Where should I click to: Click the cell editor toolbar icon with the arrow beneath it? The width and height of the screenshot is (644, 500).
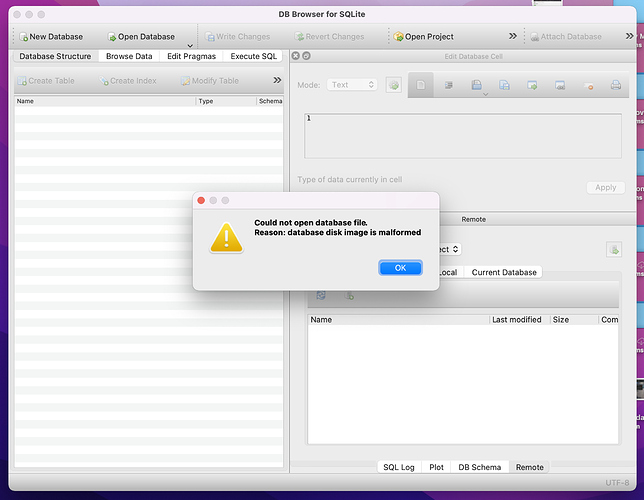pyautogui.click(x=476, y=85)
